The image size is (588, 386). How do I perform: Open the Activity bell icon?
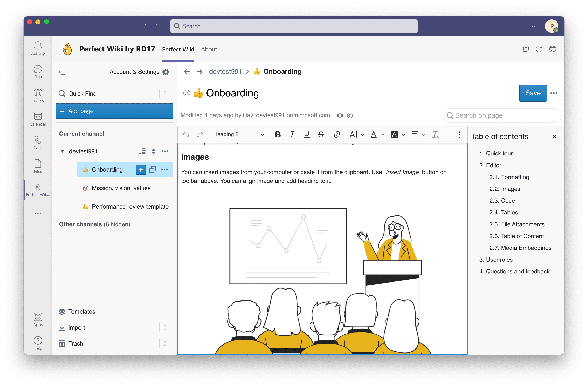pos(38,48)
